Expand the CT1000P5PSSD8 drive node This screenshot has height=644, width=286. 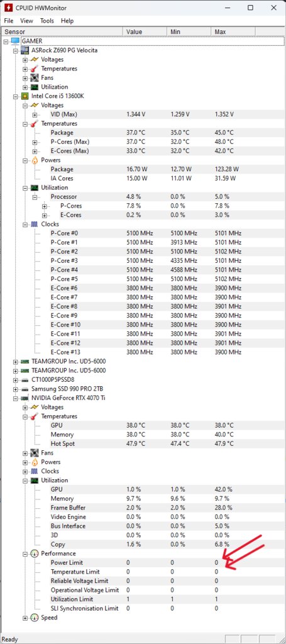click(16, 379)
